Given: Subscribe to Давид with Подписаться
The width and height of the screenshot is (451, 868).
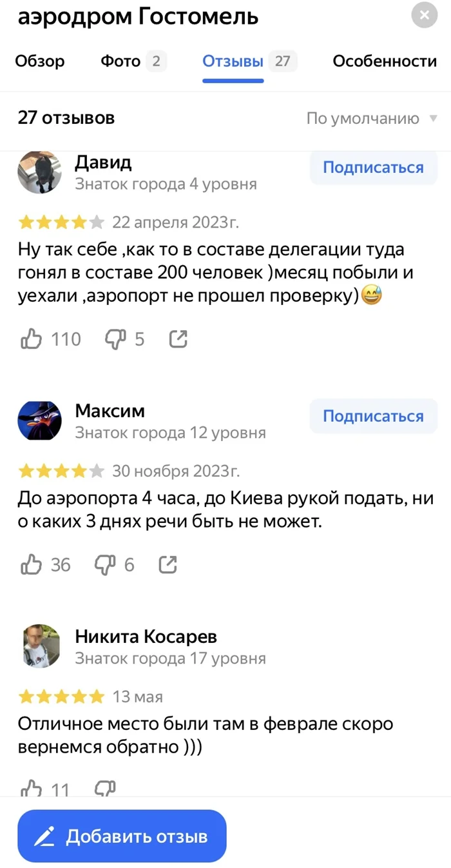Looking at the screenshot, I should [x=373, y=168].
